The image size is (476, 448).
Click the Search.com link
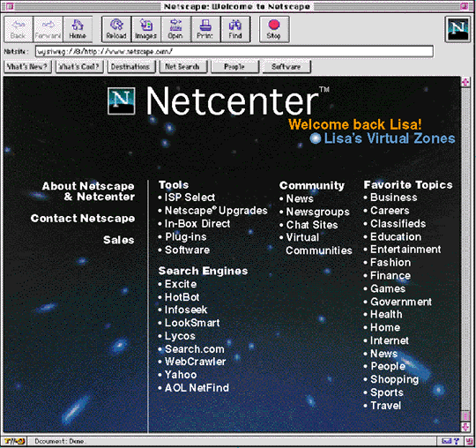[194, 349]
